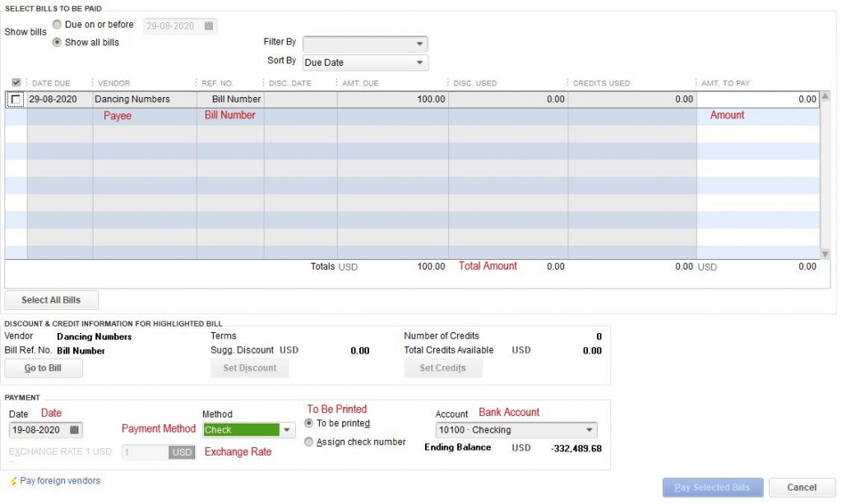Viewport: 842px width, 504px height.
Task: Open the Sort By dropdown showing Due Date
Action: (419, 62)
